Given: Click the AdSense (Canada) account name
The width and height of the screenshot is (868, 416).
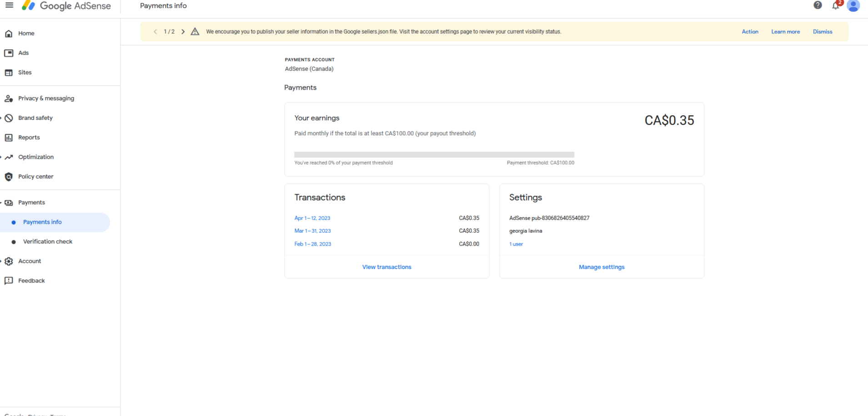Looking at the screenshot, I should pyautogui.click(x=309, y=69).
